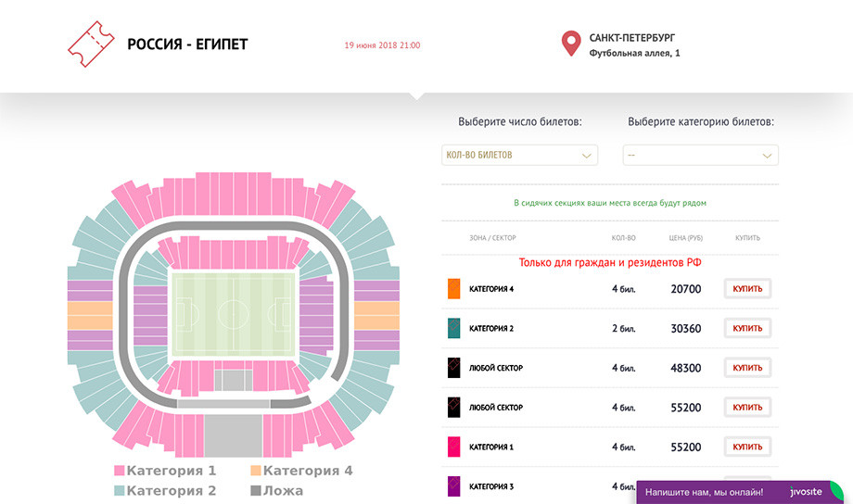The height and width of the screenshot is (504, 853).
Task: Buy Категория 2 tickets for 30360
Action: pyautogui.click(x=747, y=328)
